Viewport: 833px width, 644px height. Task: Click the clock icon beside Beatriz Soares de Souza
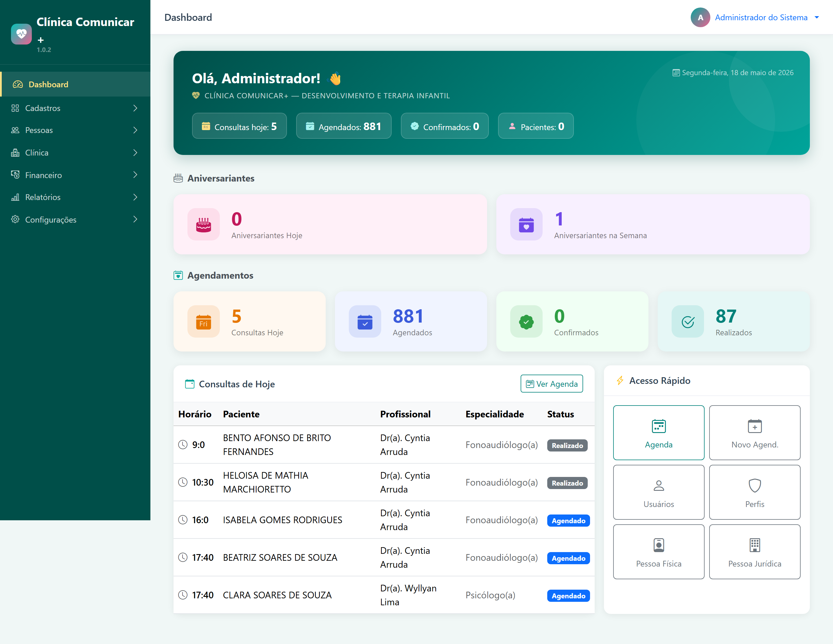[183, 558]
